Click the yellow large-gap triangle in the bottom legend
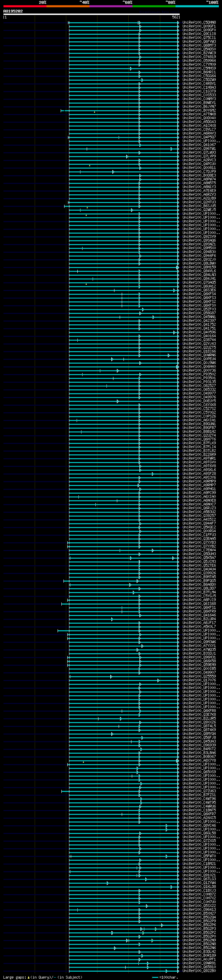This screenshot has width=222, height=980. [x=28, y=977]
